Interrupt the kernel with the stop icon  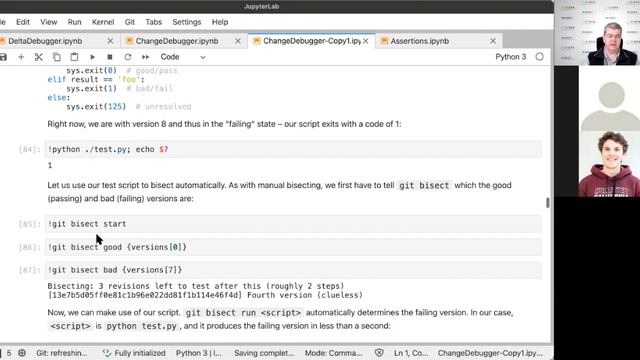tap(110, 57)
